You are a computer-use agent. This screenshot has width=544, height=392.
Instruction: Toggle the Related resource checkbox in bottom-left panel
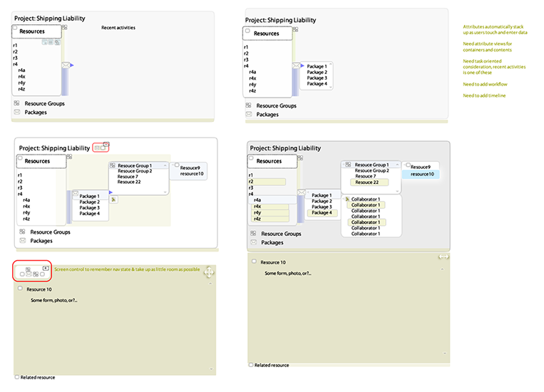tap(18, 377)
